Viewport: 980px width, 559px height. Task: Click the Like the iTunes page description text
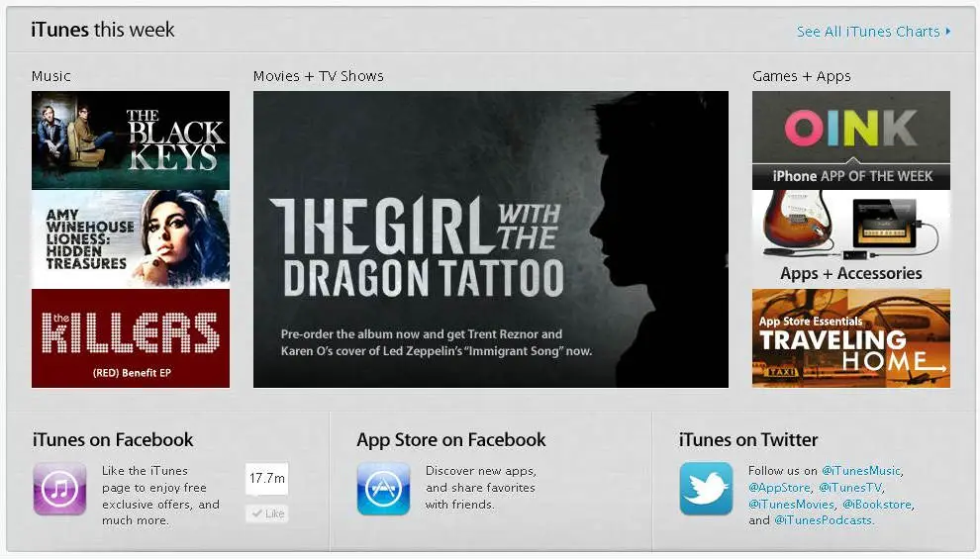click(x=160, y=496)
